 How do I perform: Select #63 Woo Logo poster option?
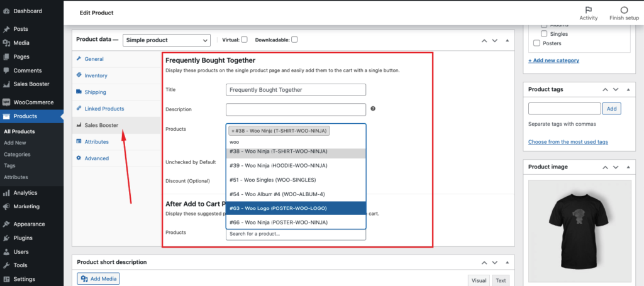click(296, 208)
